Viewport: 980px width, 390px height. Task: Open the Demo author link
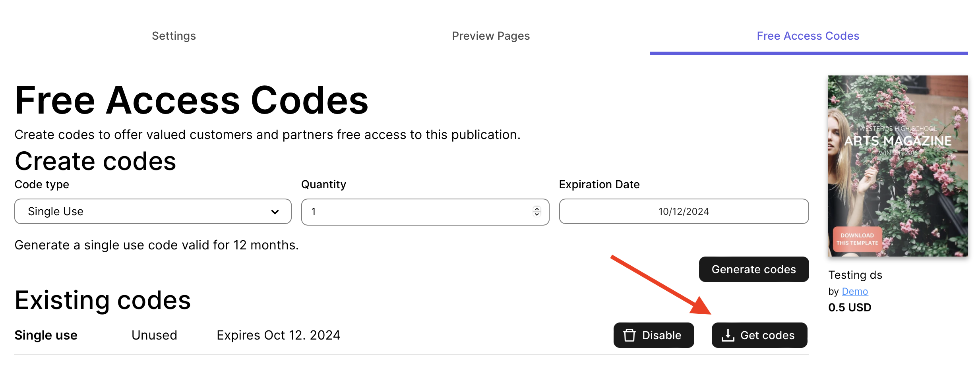tap(855, 292)
